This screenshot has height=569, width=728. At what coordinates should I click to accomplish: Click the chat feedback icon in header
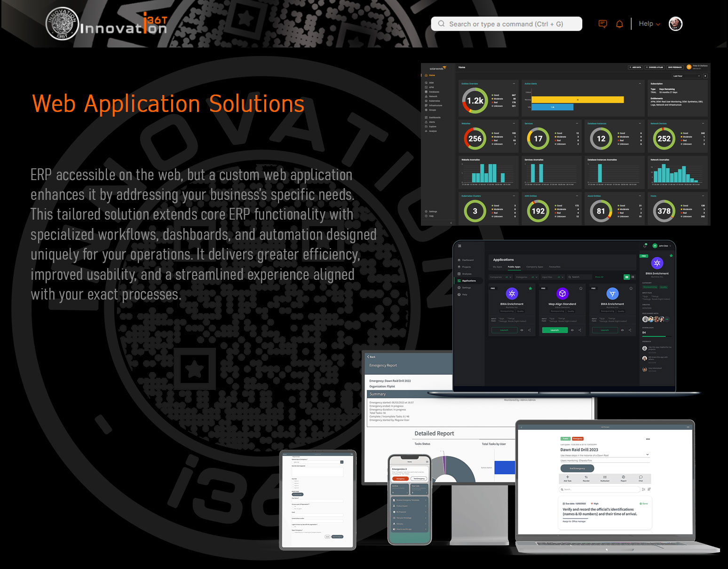pyautogui.click(x=602, y=24)
